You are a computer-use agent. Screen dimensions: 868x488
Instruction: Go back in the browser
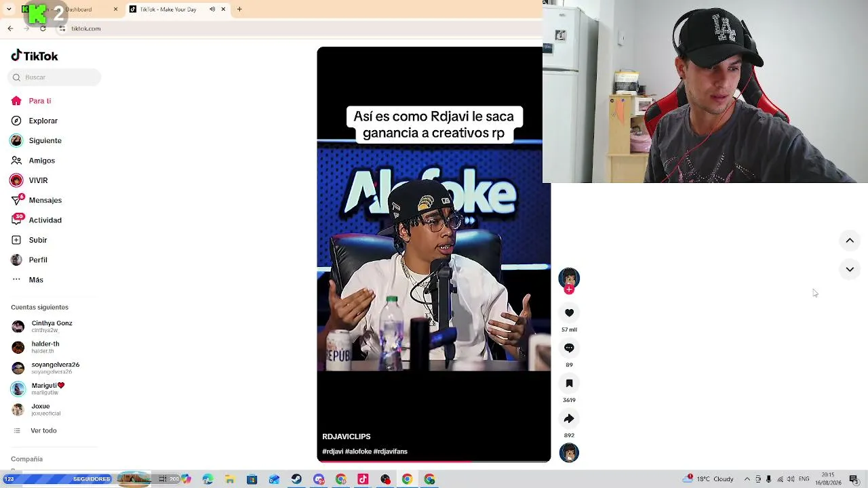pyautogui.click(x=10, y=28)
